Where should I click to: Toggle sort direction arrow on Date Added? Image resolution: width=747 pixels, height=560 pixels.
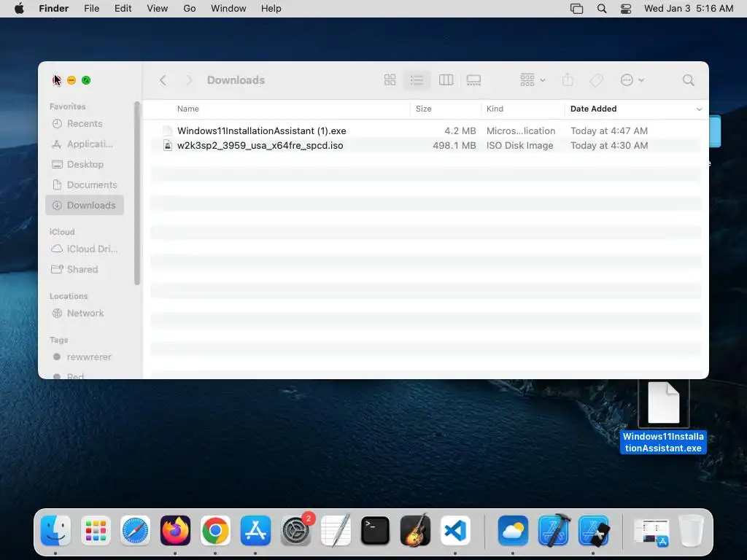pyautogui.click(x=699, y=109)
